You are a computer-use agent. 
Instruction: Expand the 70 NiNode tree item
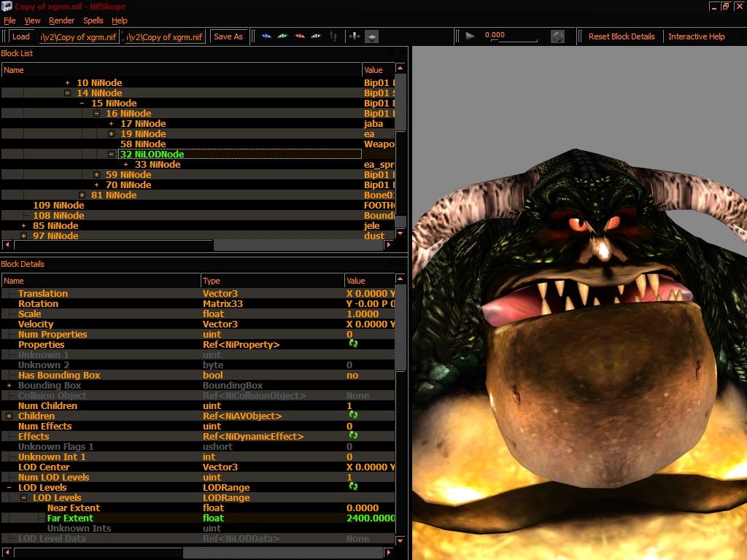click(x=97, y=185)
